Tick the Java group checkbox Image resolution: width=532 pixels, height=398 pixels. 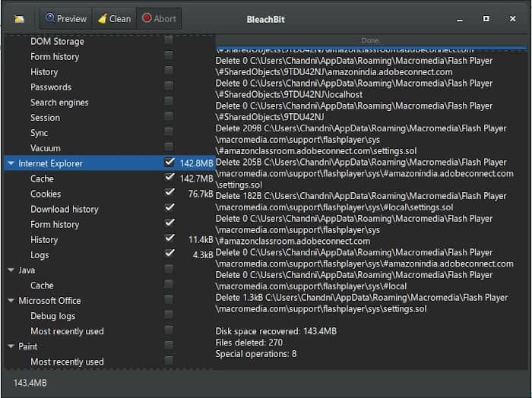pos(169,269)
